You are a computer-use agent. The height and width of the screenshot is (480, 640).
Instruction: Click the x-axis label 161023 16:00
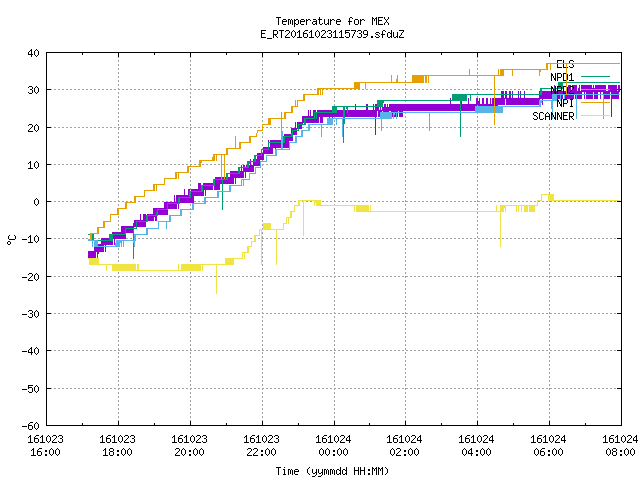(45, 446)
